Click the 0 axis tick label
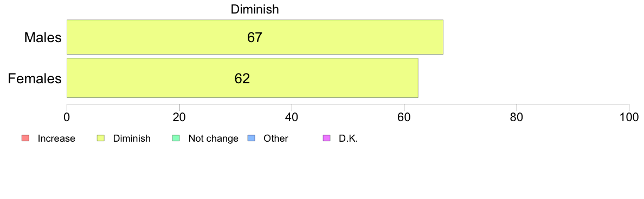644x199 pixels. coord(67,117)
